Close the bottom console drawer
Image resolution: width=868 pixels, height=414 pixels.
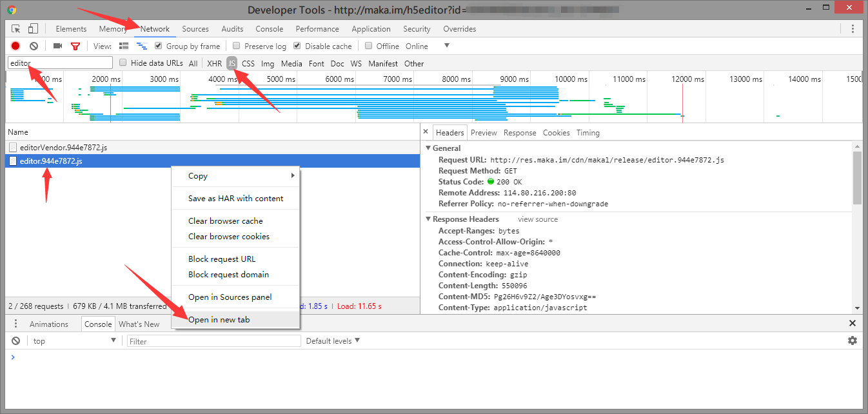(x=853, y=323)
